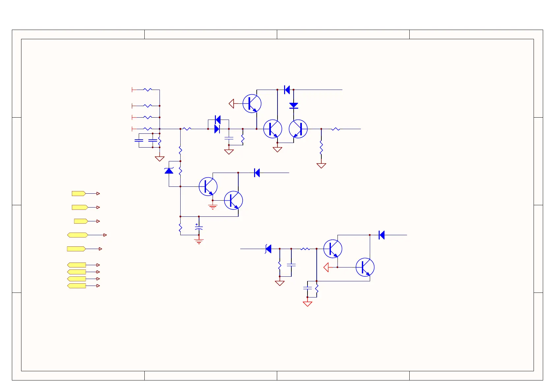
Task: Select the double-pointed yellow port with longest wire
Action: point(78,235)
